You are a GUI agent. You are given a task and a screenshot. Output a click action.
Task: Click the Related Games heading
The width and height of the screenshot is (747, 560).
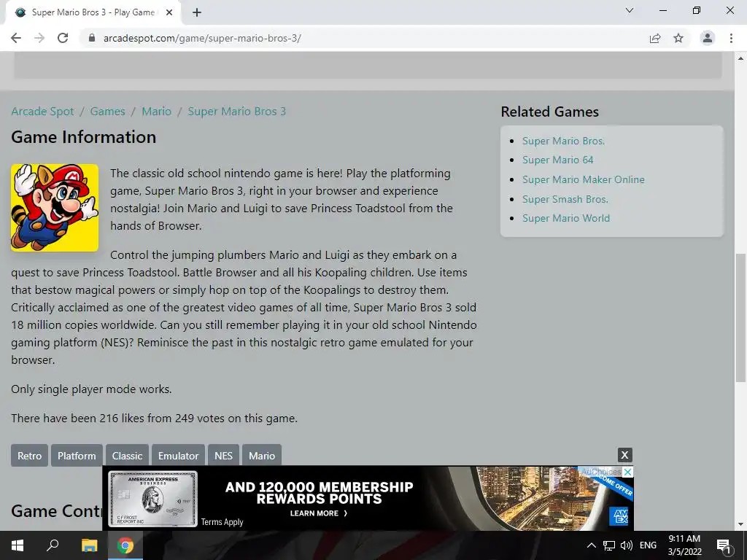tap(550, 112)
